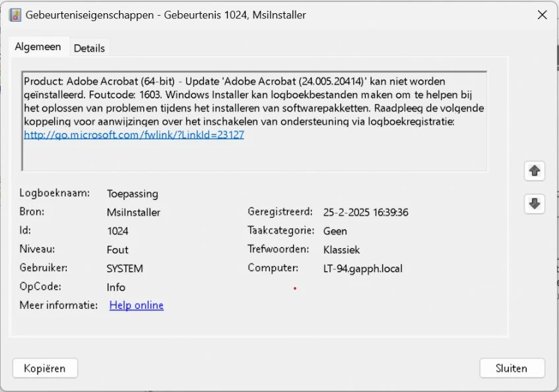Click the Taakcategorie label

point(281,230)
